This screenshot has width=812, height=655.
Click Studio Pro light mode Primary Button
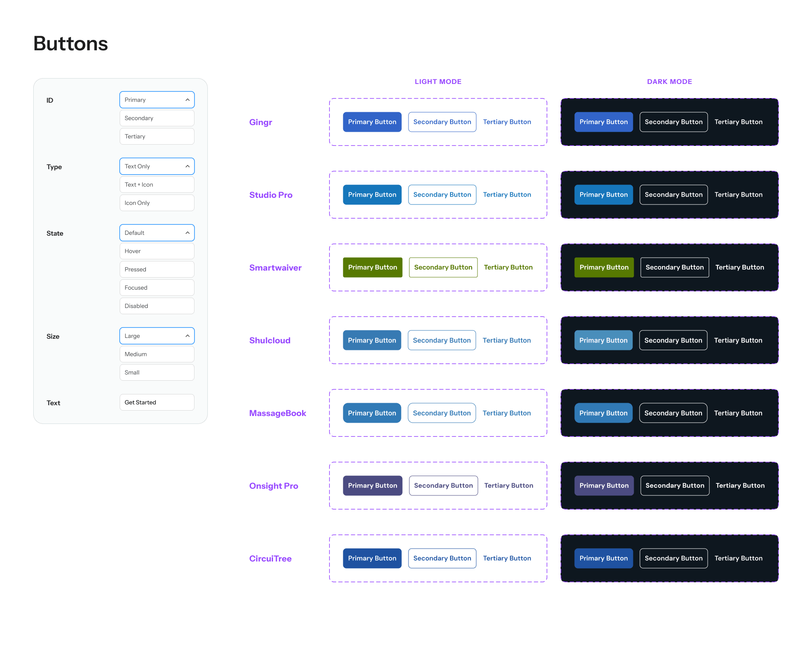[372, 195]
